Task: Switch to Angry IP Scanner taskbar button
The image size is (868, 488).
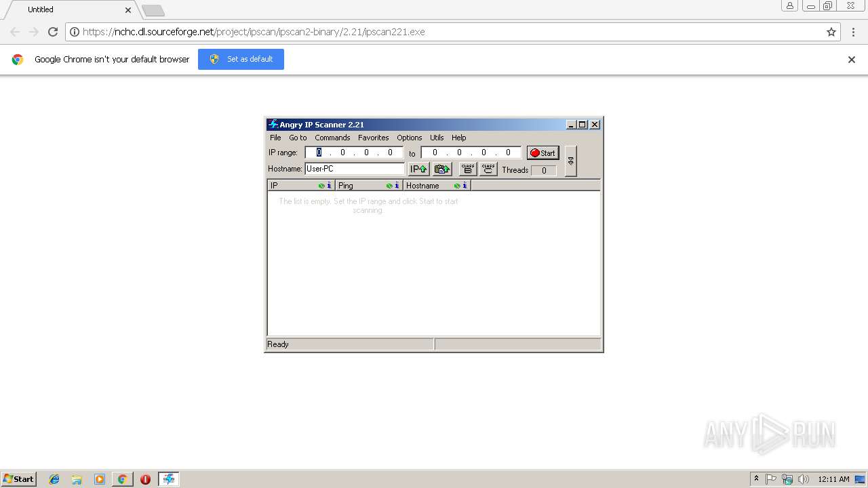Action: (168, 479)
